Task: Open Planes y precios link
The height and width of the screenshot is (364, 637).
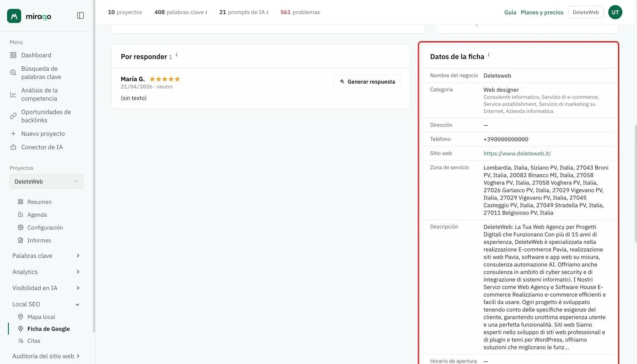Action: coord(542,12)
